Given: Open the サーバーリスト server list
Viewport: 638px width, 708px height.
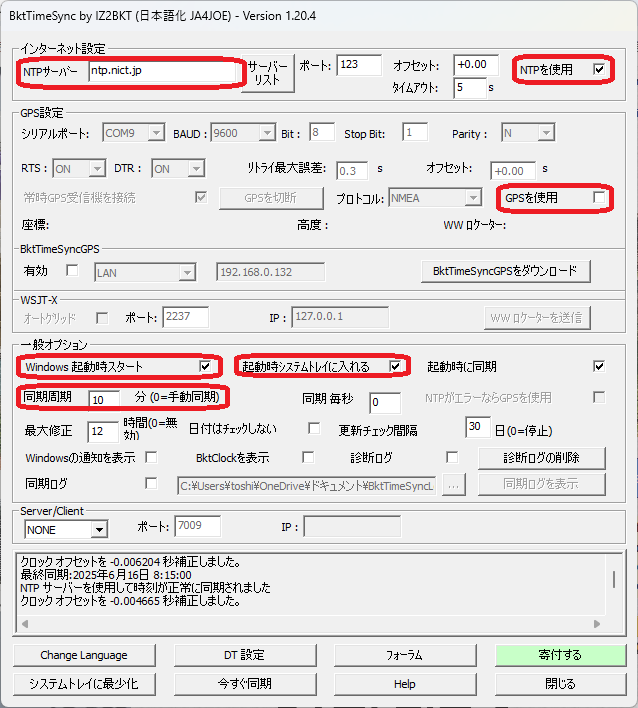Looking at the screenshot, I should (x=268, y=73).
